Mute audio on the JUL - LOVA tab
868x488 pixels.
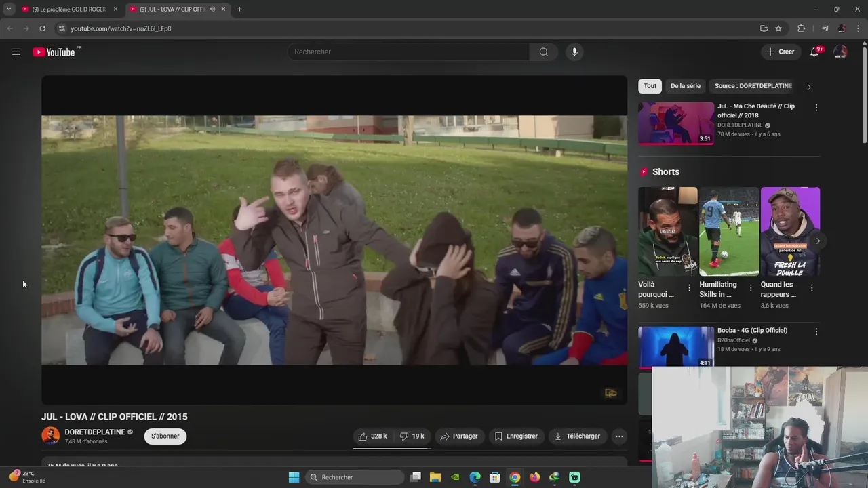pyautogui.click(x=212, y=9)
